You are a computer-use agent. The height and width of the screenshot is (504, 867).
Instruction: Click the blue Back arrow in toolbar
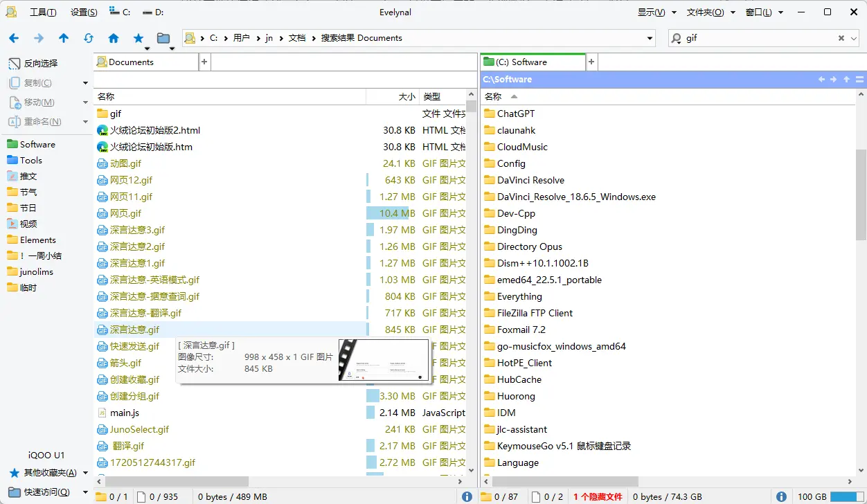pyautogui.click(x=14, y=38)
